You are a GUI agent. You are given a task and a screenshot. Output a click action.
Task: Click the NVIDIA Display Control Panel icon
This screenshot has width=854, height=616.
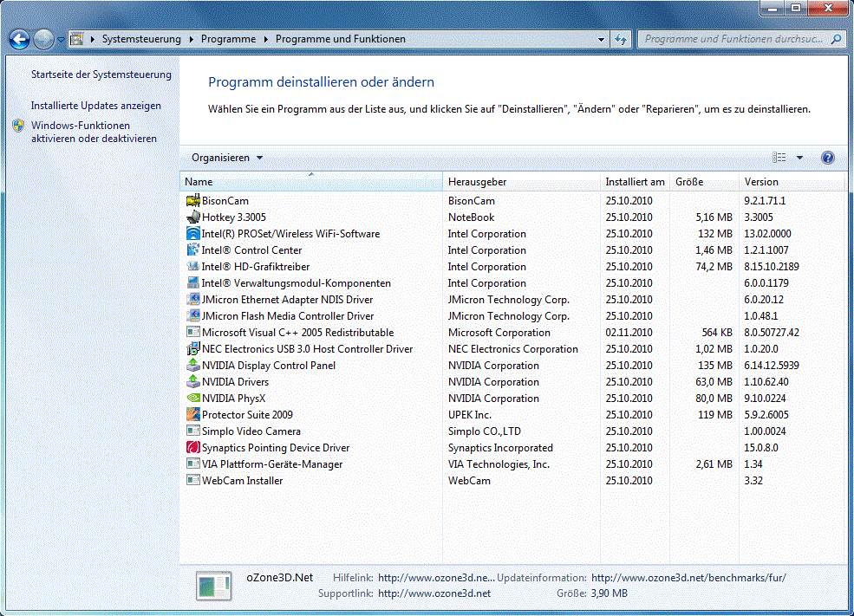[192, 365]
